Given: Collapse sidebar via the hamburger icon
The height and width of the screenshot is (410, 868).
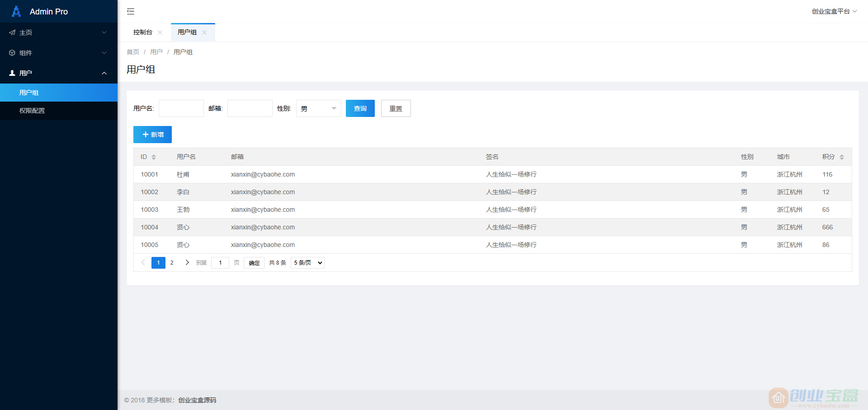Looking at the screenshot, I should (131, 11).
